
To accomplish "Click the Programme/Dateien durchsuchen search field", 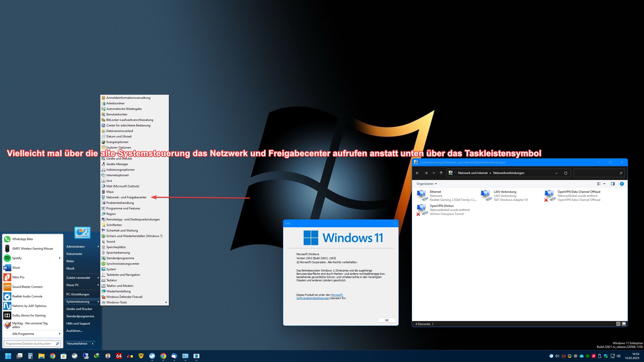I will [x=32, y=344].
